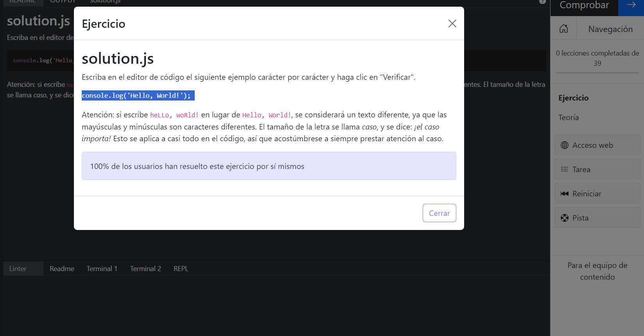Click the lessons completed progress bar

597,73
